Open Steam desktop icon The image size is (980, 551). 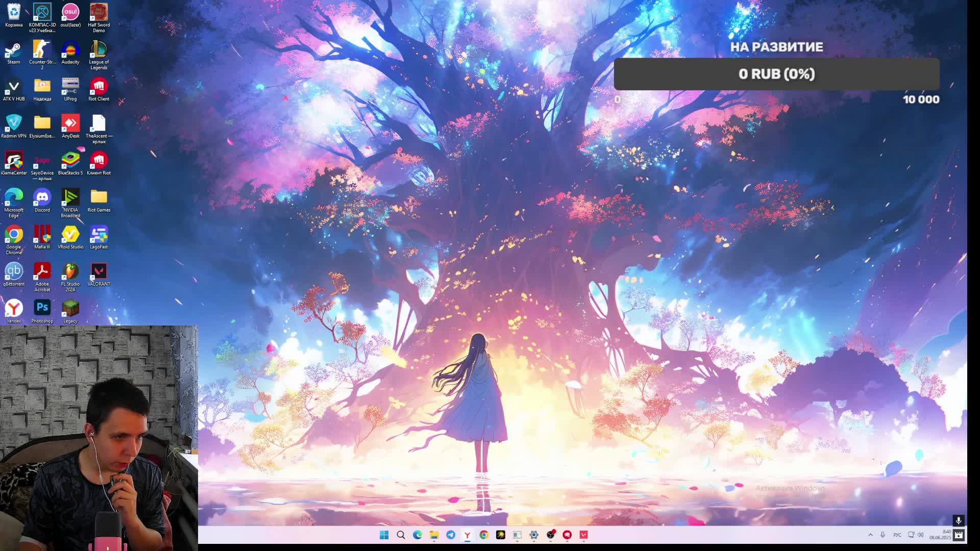pos(14,53)
